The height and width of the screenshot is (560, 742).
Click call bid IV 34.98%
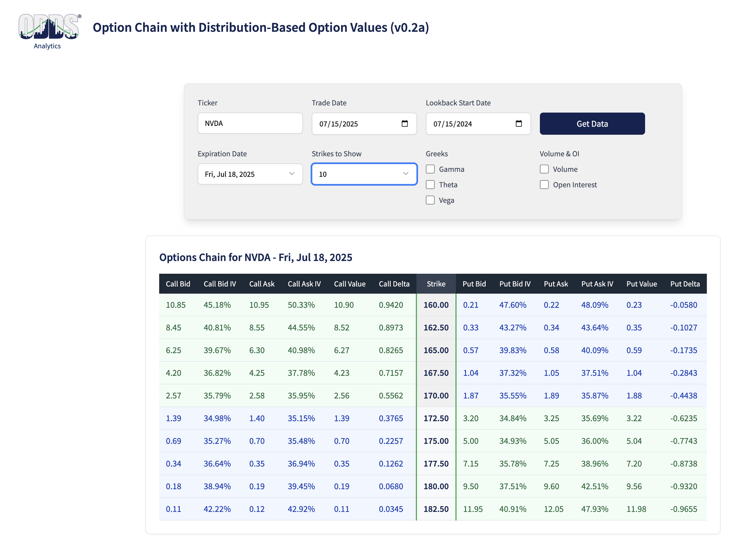click(x=217, y=418)
